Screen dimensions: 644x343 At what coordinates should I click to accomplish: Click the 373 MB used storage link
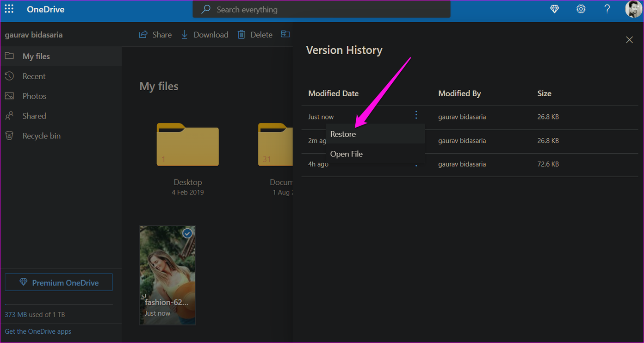click(x=35, y=315)
